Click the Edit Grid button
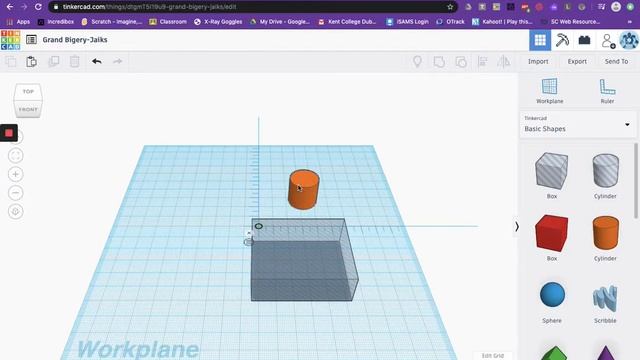 pos(493,356)
